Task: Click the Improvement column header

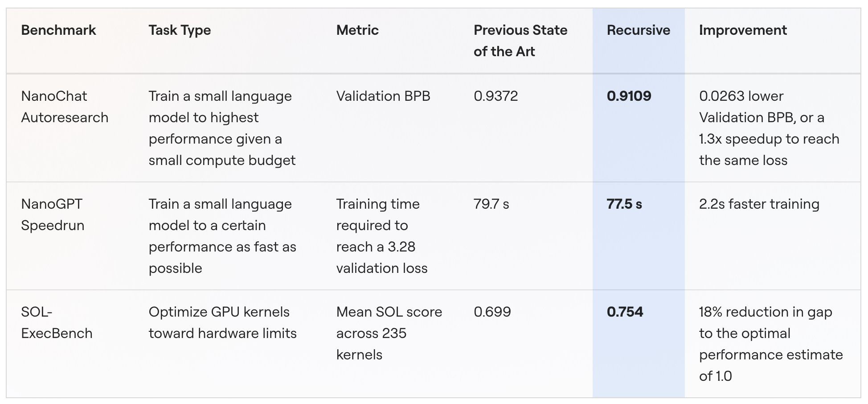Action: 743,30
